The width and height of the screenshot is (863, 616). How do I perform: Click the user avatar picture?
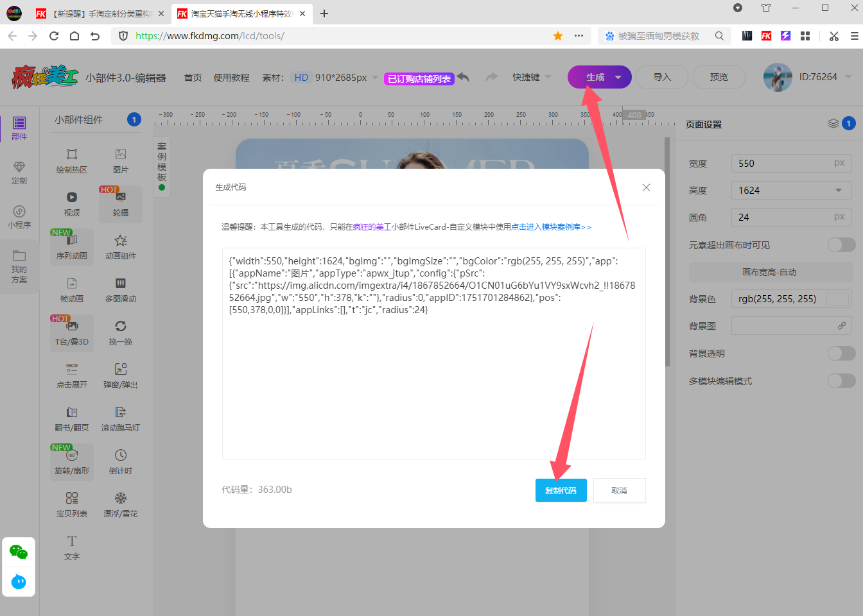coord(778,77)
